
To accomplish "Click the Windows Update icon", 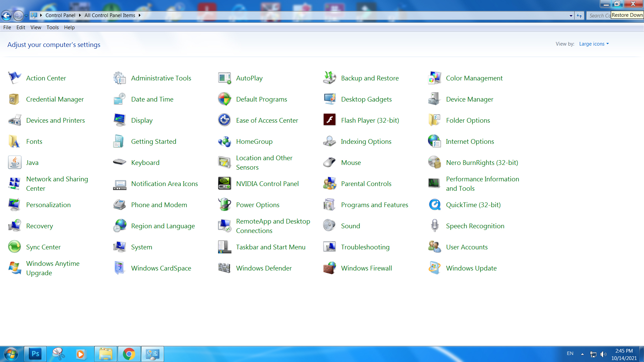I will 435,268.
